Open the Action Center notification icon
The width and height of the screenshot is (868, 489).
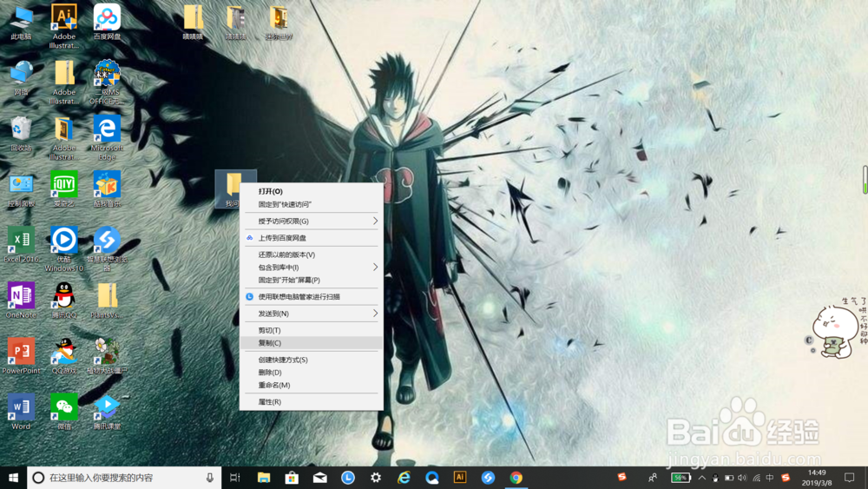pyautogui.click(x=850, y=478)
